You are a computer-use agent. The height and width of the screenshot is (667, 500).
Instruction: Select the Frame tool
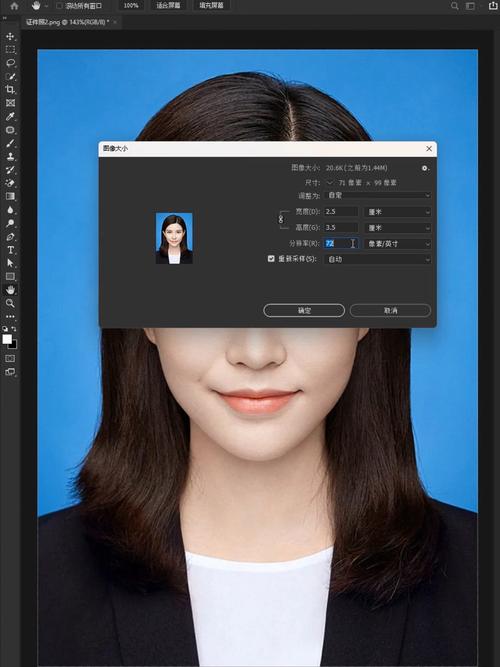10,103
